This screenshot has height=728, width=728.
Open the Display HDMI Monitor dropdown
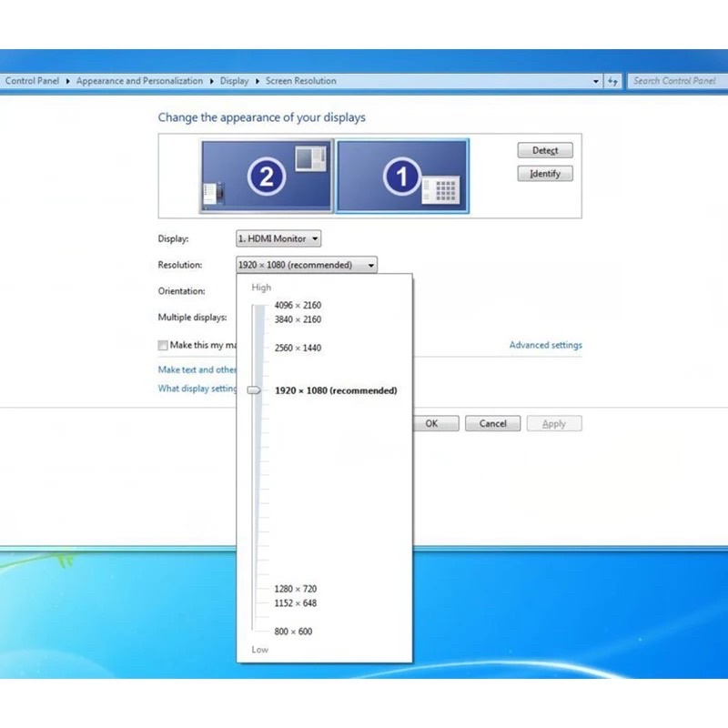(x=278, y=238)
